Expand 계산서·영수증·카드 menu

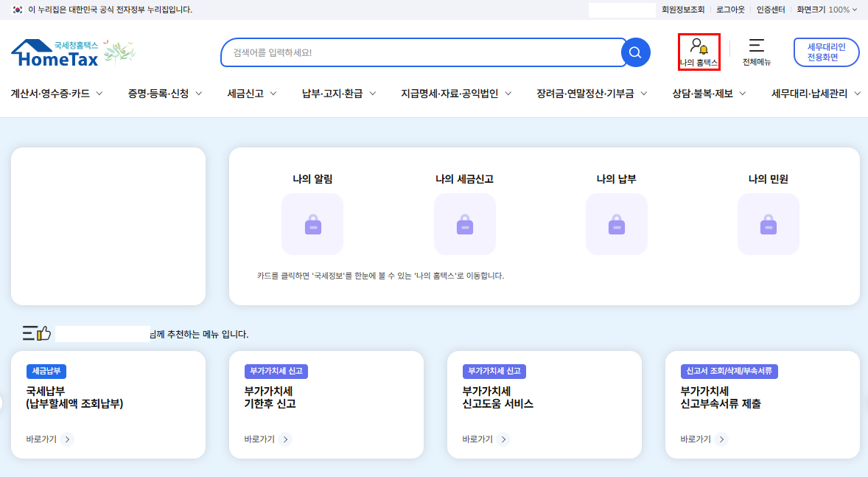click(57, 94)
